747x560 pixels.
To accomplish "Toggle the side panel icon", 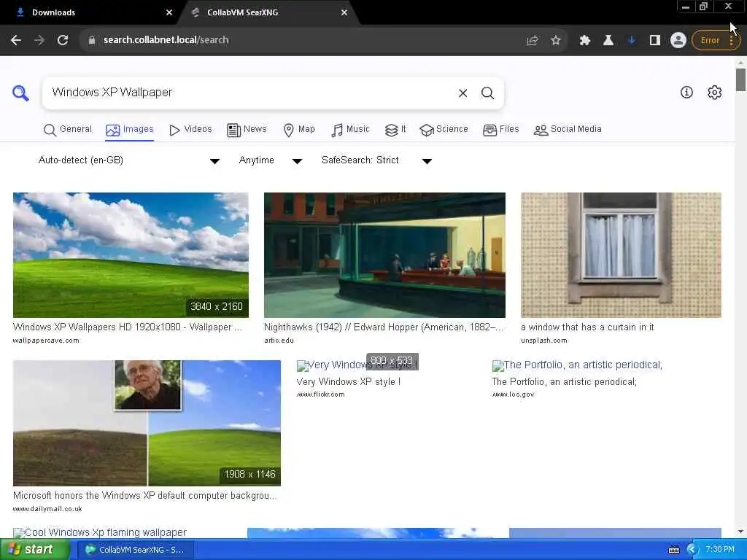I will click(655, 41).
